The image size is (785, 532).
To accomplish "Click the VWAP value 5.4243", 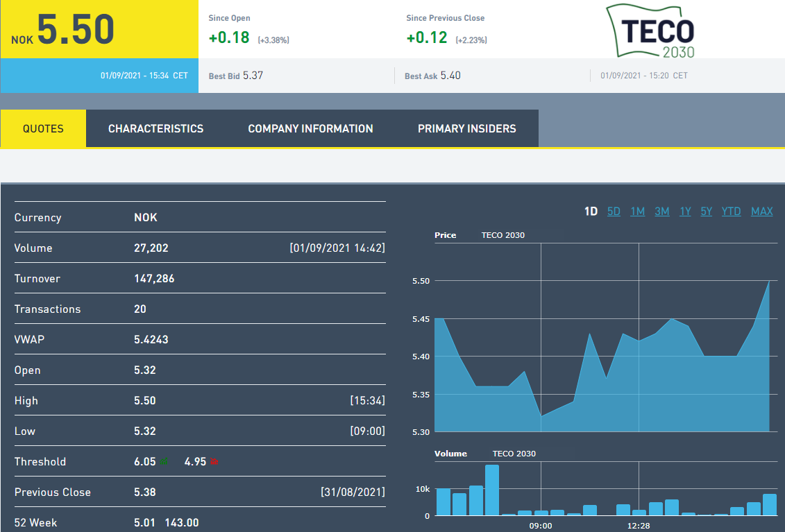I will coord(151,340).
